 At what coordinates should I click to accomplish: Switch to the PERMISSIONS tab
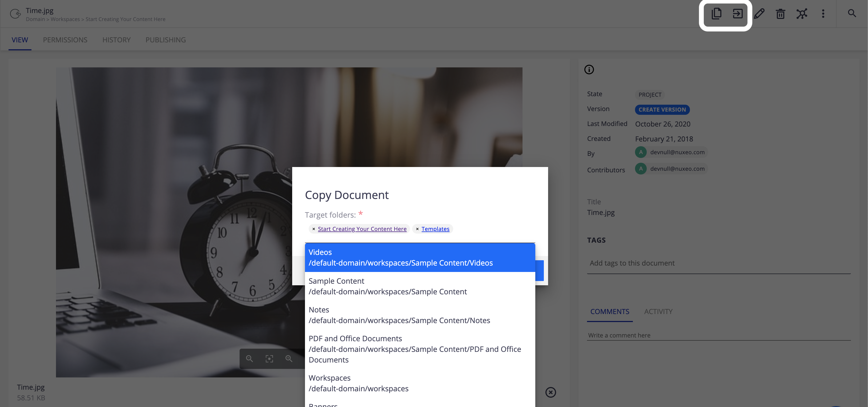click(x=65, y=39)
